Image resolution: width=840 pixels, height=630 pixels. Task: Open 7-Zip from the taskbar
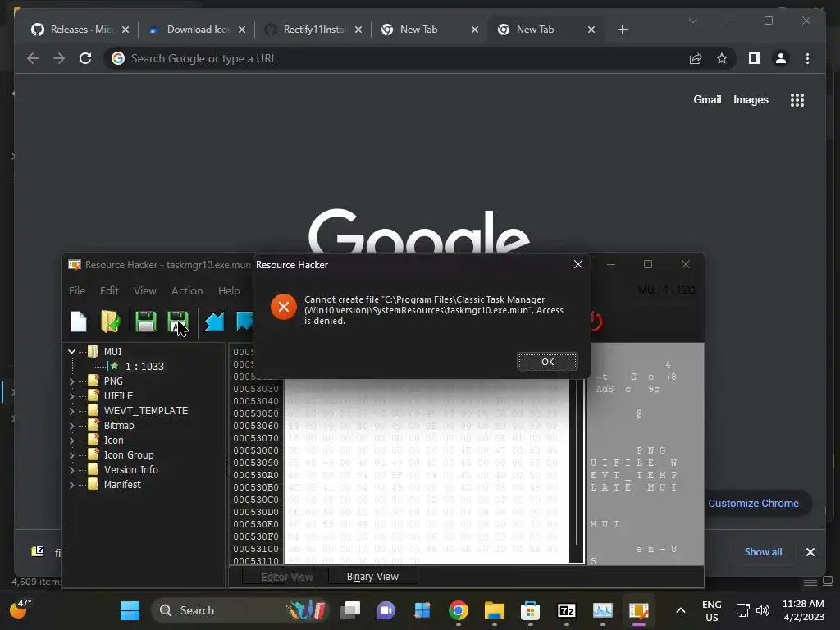[566, 610]
